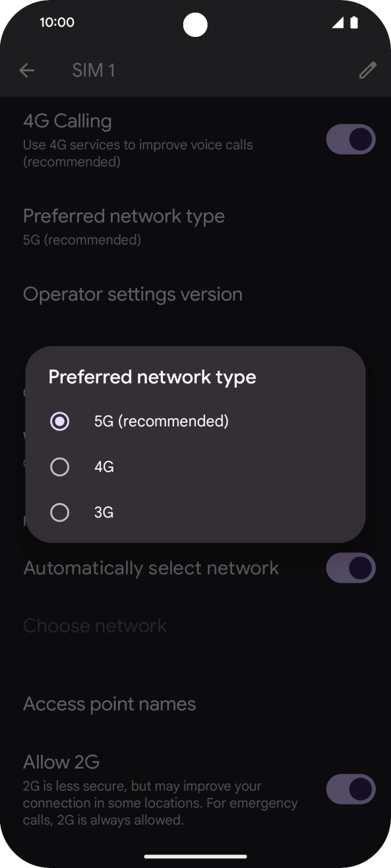Turn off Automatically select network
The image size is (391, 868).
click(350, 568)
